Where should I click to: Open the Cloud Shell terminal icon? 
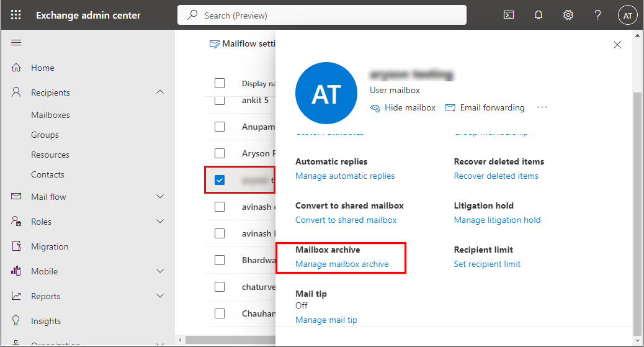point(509,16)
